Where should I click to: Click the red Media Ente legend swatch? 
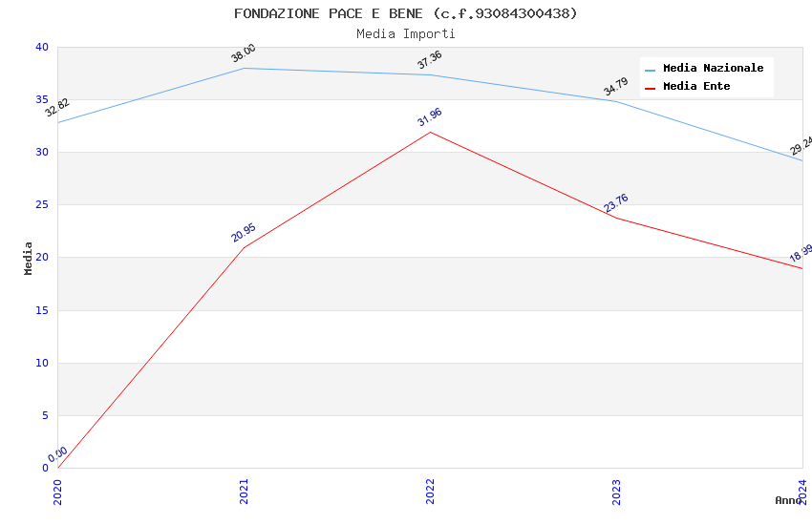click(651, 88)
